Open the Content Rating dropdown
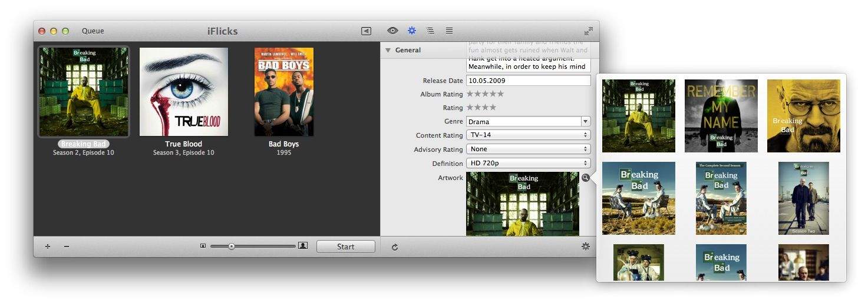 528,135
